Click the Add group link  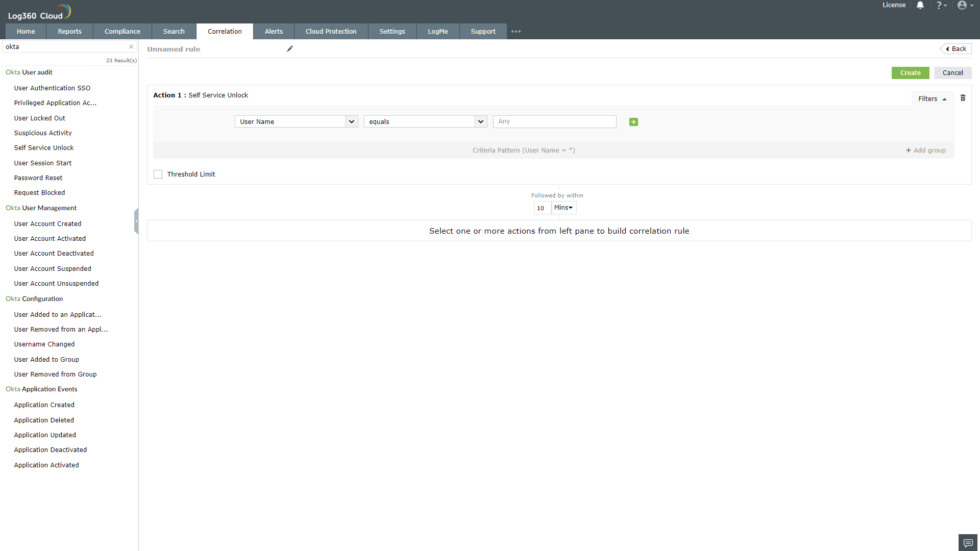926,151
